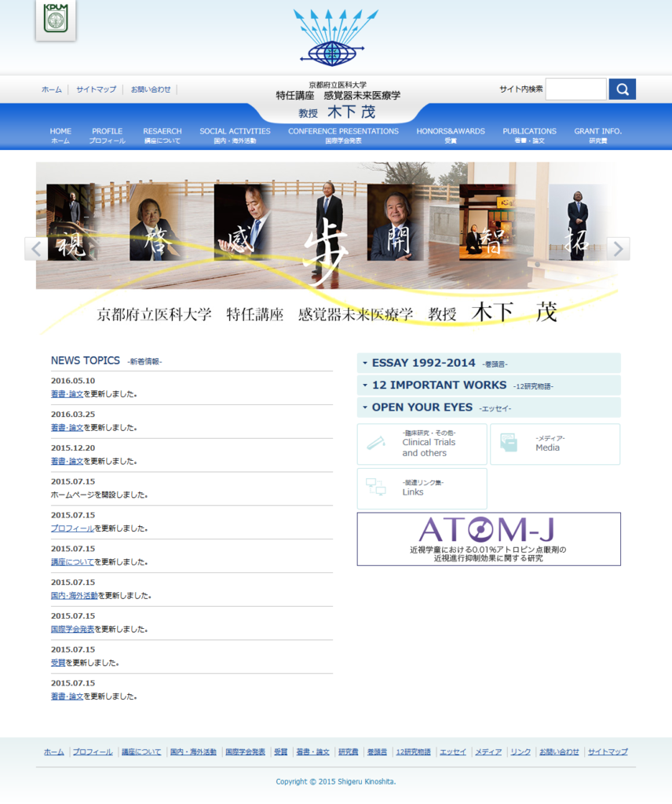This screenshot has width=672, height=804.
Task: Click the KPUM university logo
Action: tap(56, 19)
